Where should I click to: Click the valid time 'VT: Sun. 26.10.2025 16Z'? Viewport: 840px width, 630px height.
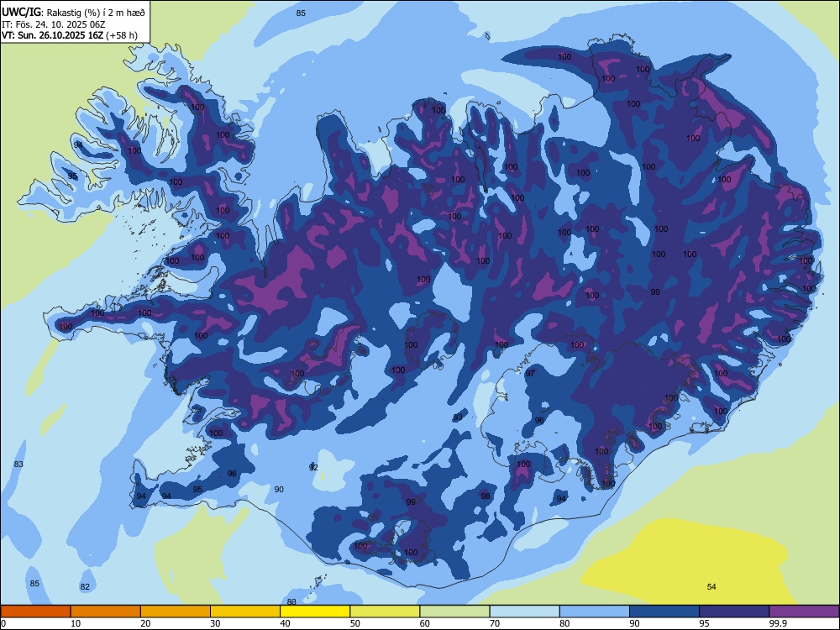click(52, 35)
